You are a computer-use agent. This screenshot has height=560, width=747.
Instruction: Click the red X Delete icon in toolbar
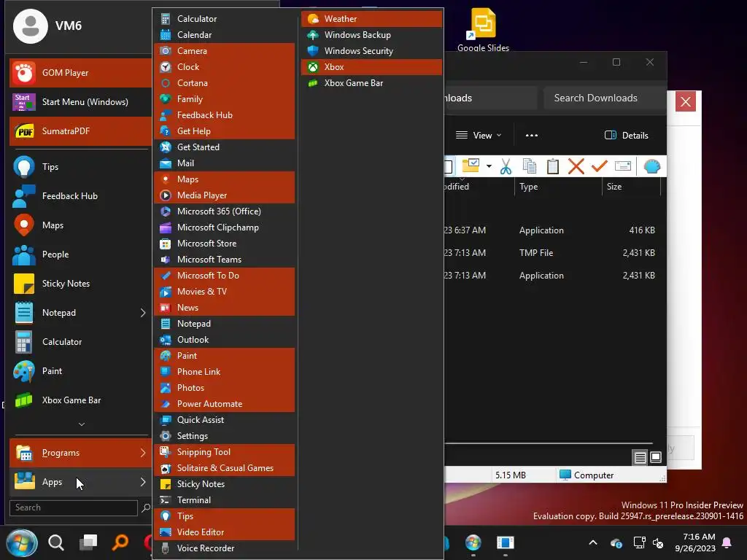point(576,167)
